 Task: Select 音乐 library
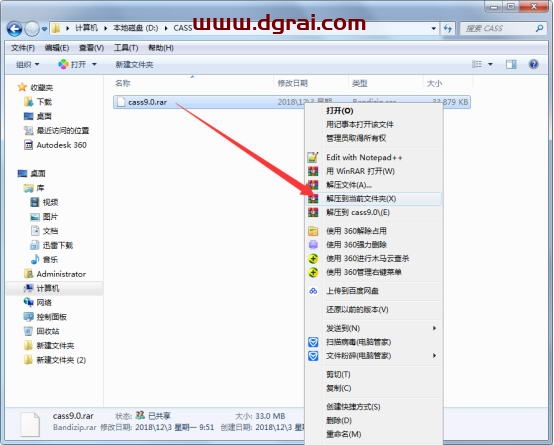pos(44,259)
